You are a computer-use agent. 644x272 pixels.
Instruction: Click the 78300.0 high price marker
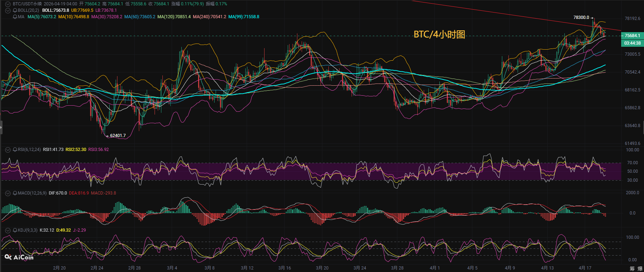[581, 17]
